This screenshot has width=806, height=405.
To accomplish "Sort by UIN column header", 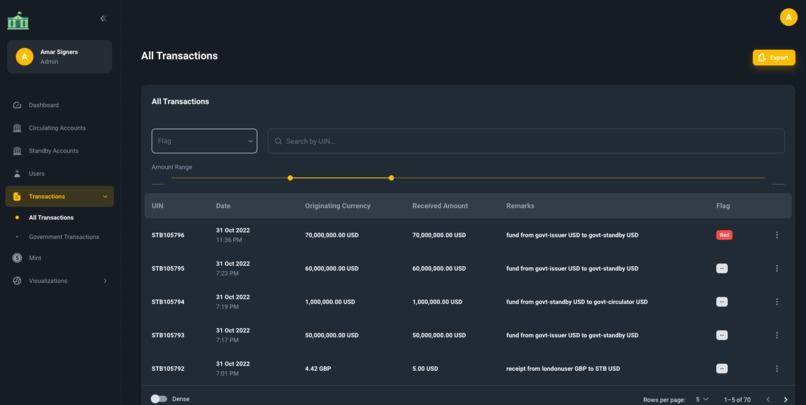I will click(157, 206).
